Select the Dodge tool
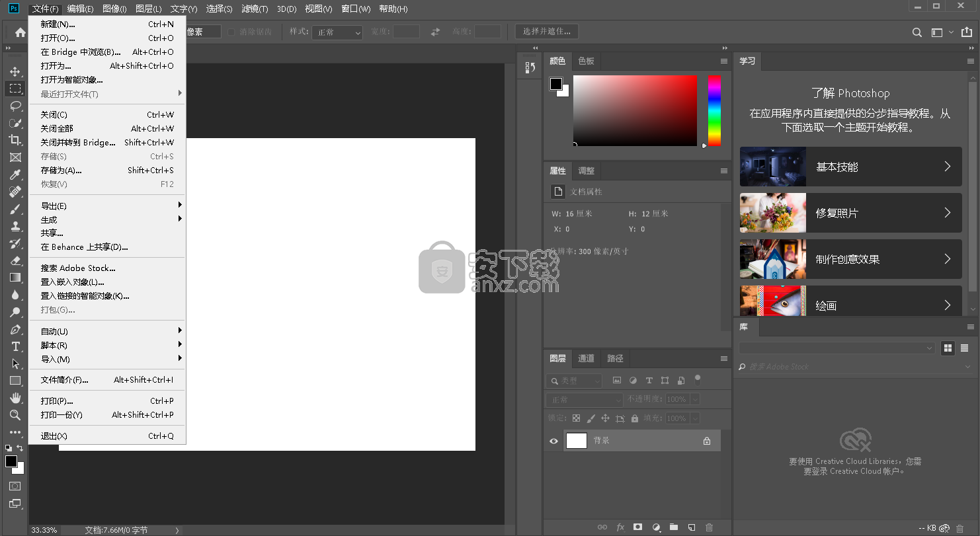This screenshot has height=536, width=980. 15,312
